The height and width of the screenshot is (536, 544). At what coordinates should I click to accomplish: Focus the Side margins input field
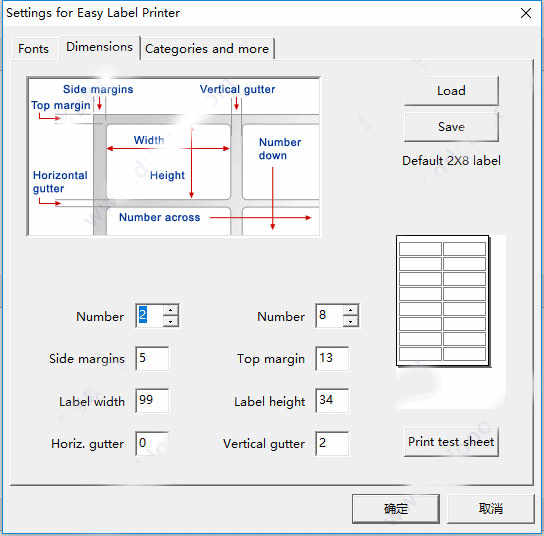coord(152,358)
